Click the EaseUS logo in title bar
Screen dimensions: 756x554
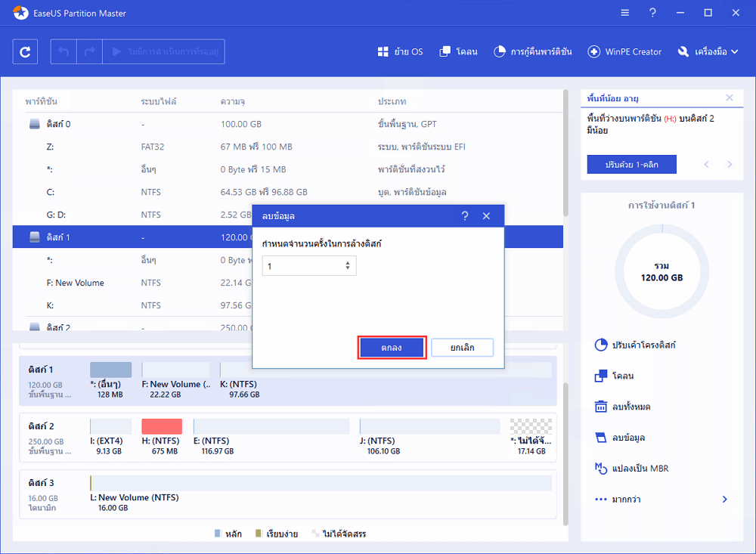(x=20, y=13)
